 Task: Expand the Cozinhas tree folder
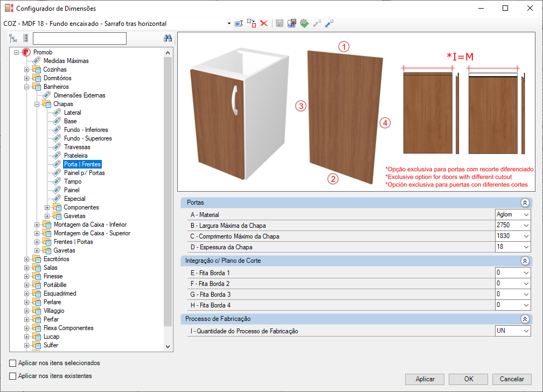click(27, 69)
